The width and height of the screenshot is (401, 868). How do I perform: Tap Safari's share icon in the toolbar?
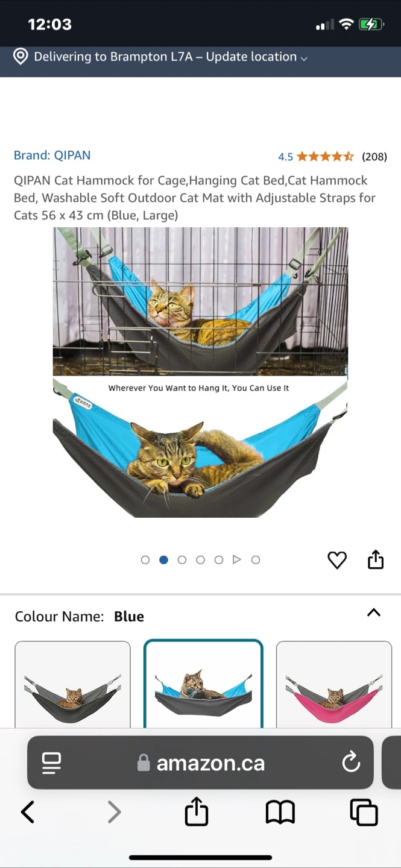(x=197, y=812)
